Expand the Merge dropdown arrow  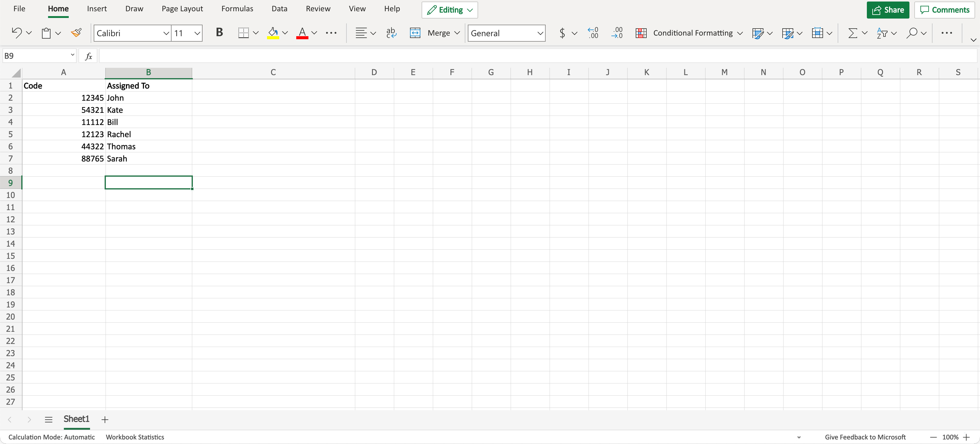[x=457, y=33]
